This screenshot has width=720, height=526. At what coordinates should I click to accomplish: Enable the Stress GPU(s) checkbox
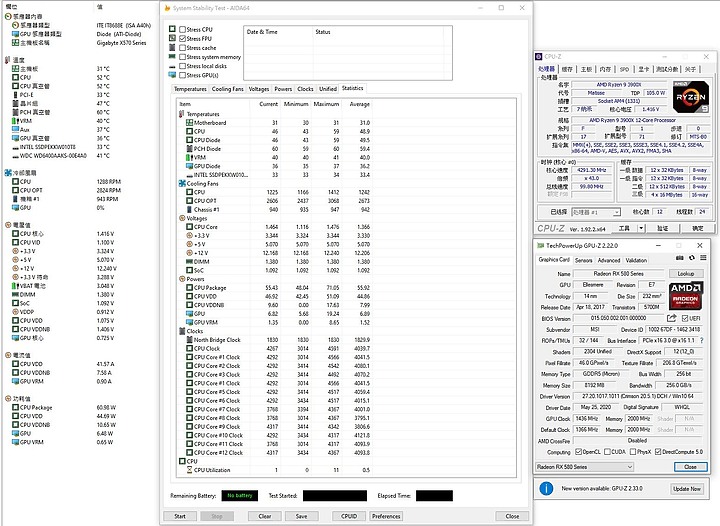click(182, 75)
